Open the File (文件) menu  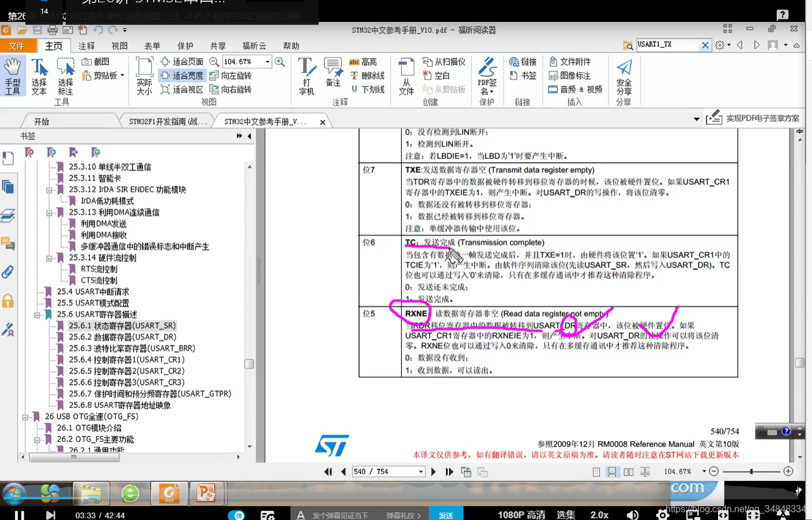[x=17, y=46]
